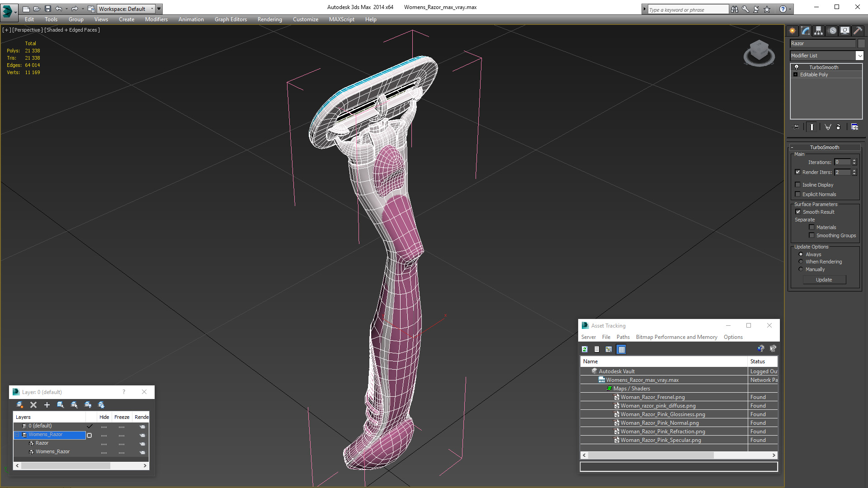Screen dimensions: 868x488
Task: Open the Graph Editors menu
Action: tap(231, 19)
